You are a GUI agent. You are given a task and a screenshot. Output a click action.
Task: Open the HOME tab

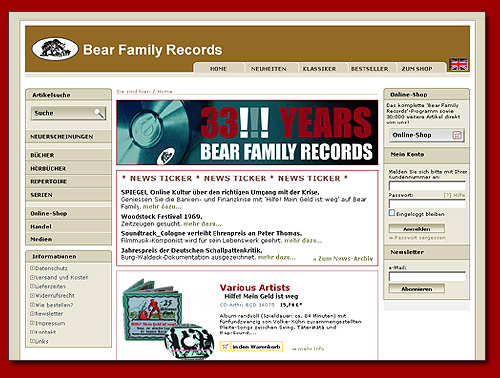[218, 69]
